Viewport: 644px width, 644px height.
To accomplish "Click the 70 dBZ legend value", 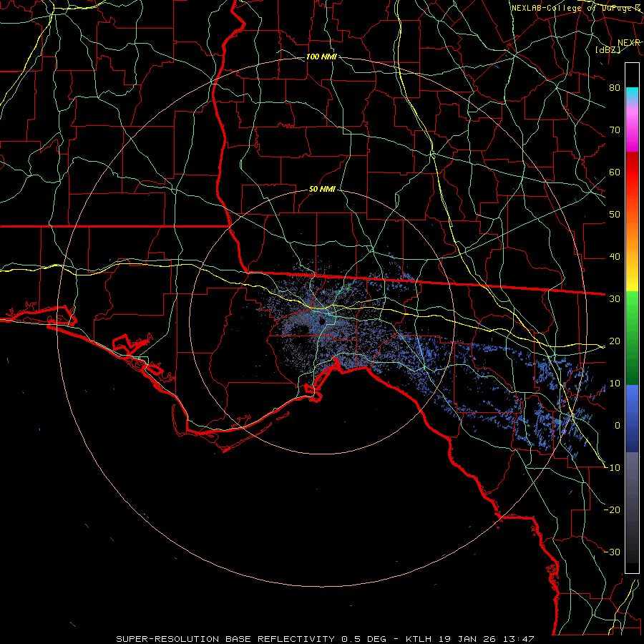I will tap(615, 130).
